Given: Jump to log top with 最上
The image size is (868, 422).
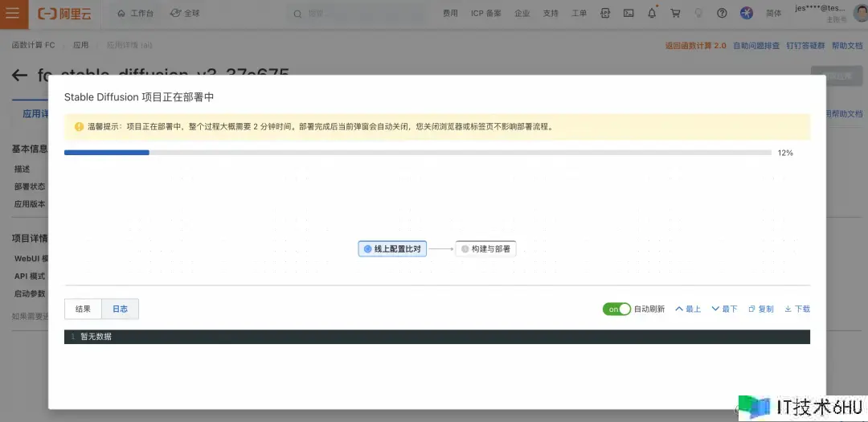Looking at the screenshot, I should pos(688,309).
